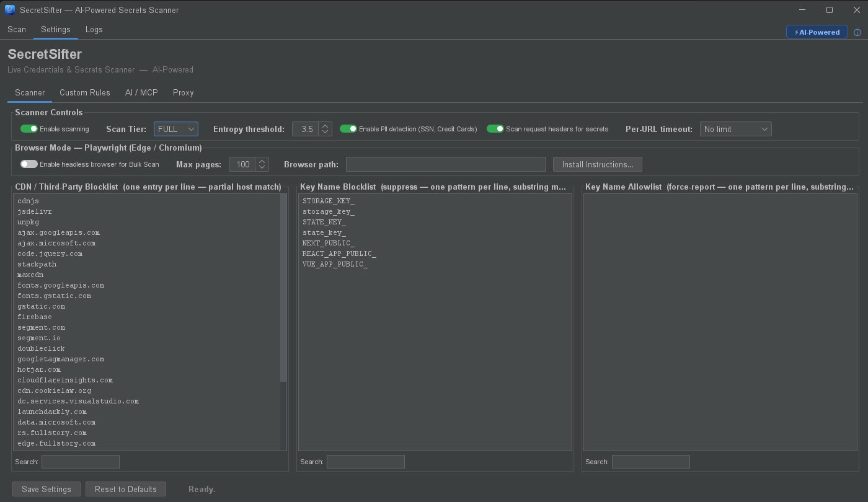Click the hotjar.com entry

tap(39, 369)
